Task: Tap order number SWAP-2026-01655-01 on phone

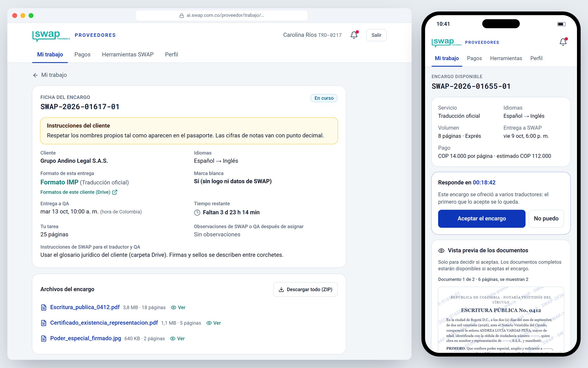Action: [x=471, y=86]
